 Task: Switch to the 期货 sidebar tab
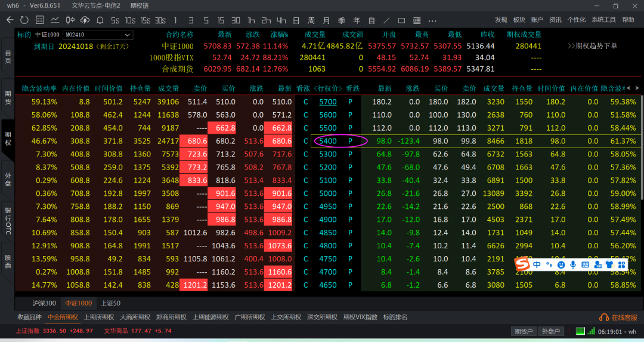tap(8, 98)
